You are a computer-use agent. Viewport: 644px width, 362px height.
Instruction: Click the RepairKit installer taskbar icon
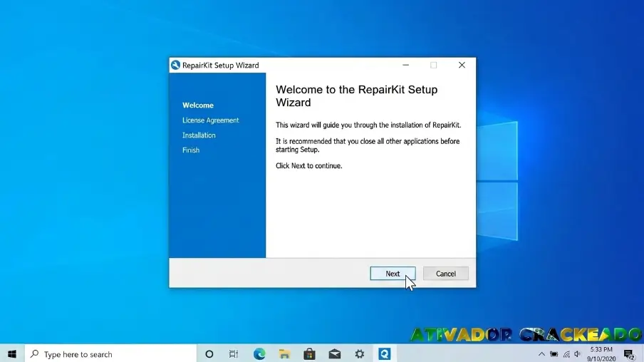[x=385, y=353]
